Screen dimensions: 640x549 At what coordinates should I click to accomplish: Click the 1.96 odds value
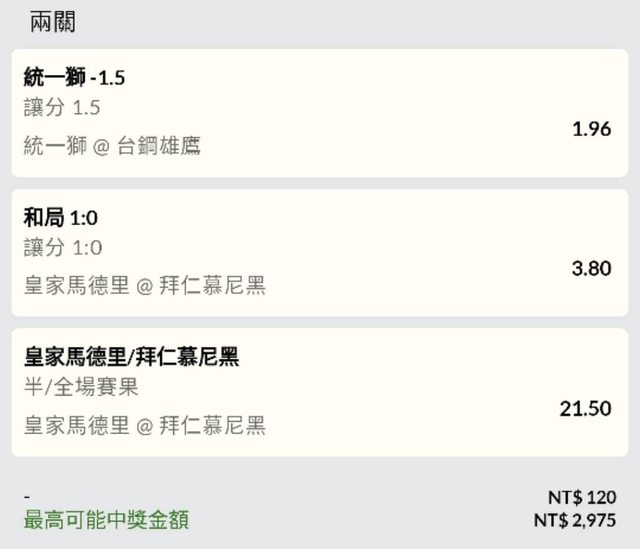tap(591, 128)
